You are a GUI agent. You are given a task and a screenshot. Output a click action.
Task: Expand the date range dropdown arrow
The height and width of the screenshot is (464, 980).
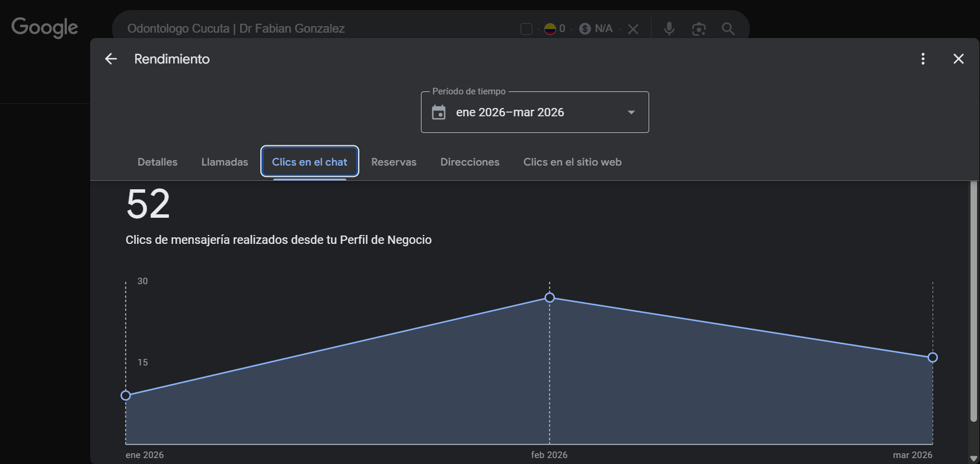click(631, 112)
